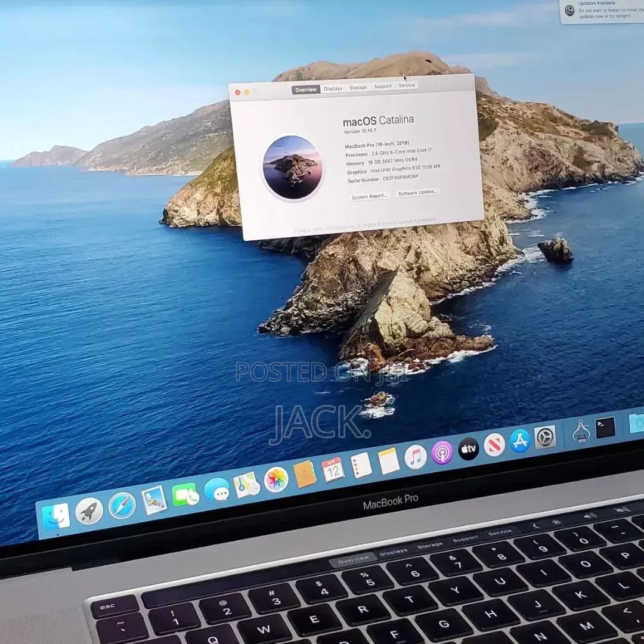Click the Processor value "2.6 GHz 6-Core Intel Core i7"
This screenshot has height=644, width=644.
tap(402, 152)
